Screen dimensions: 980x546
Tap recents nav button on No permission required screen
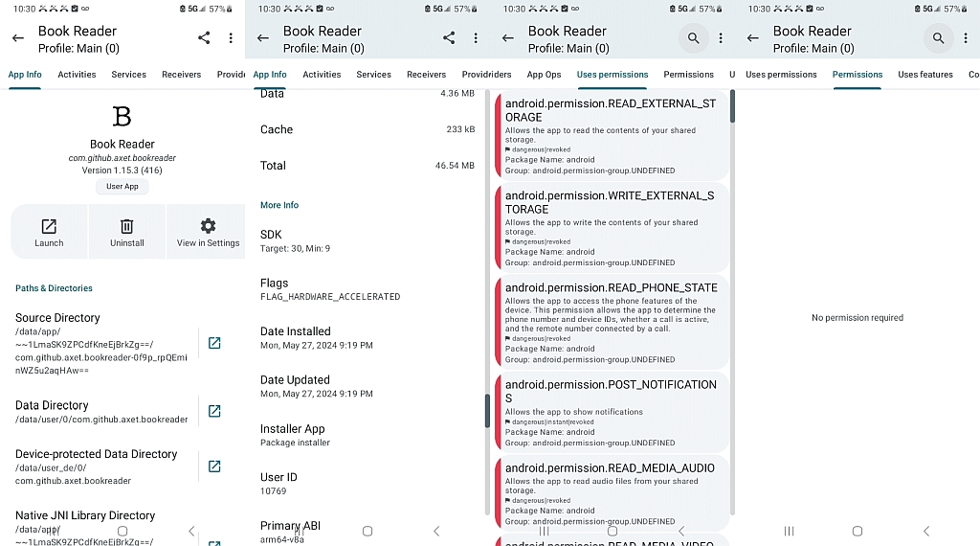789,531
